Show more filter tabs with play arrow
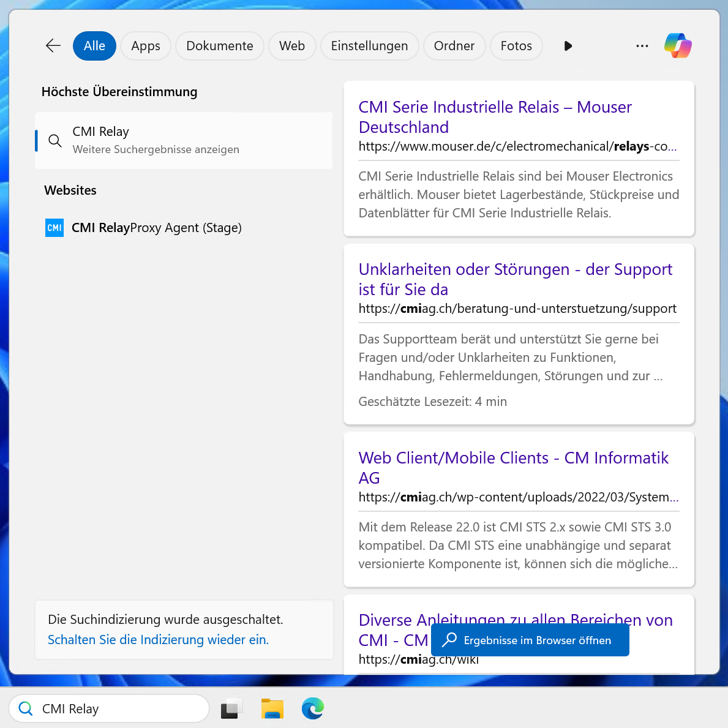The width and height of the screenshot is (728, 728). tap(568, 46)
